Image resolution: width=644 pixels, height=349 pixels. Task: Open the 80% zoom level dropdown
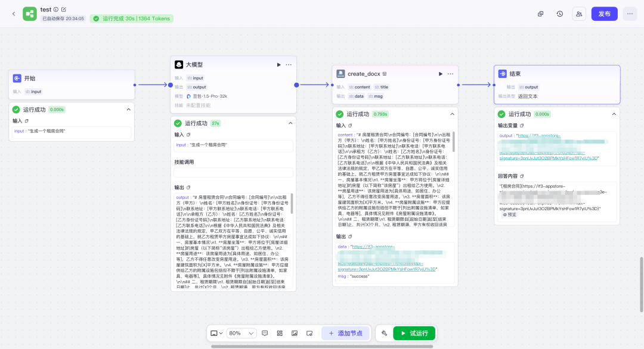pos(242,333)
